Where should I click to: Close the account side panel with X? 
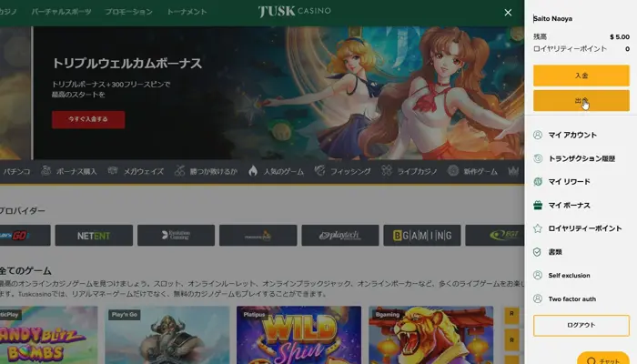tap(508, 13)
